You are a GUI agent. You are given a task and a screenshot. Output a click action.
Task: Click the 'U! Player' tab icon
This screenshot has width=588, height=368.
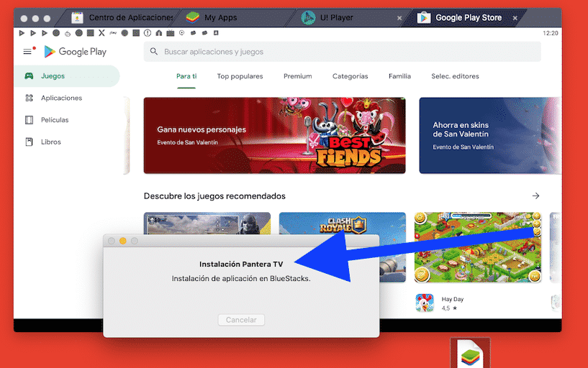(x=308, y=17)
